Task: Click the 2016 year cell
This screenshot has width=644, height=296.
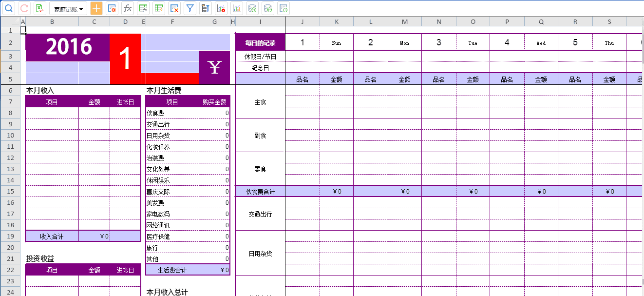Action: pos(68,47)
